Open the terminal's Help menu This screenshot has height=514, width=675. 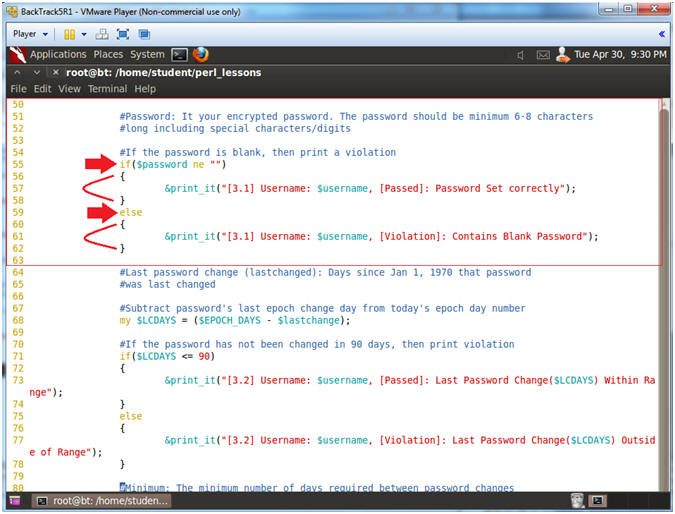click(145, 89)
